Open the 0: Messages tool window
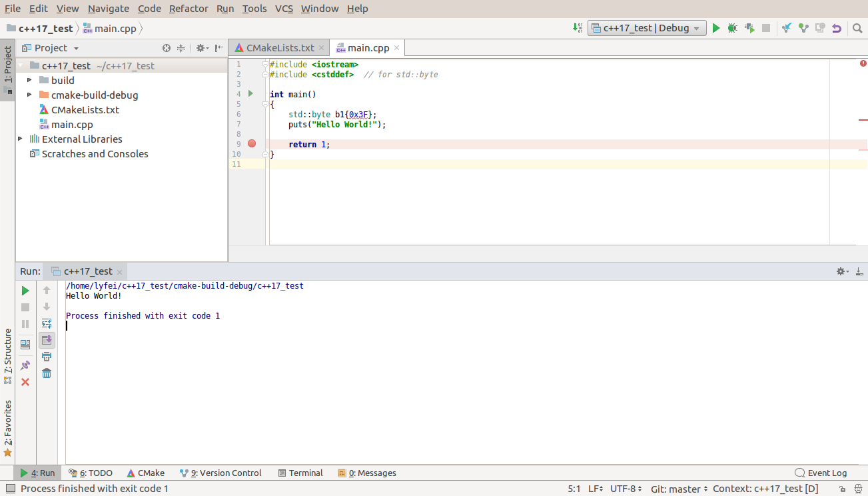The width and height of the screenshot is (868, 496). tap(367, 473)
